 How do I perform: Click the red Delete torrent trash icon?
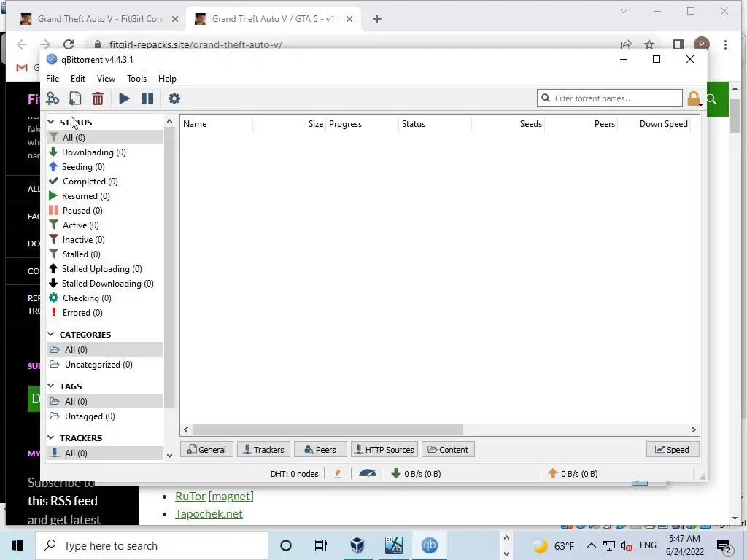pos(98,98)
